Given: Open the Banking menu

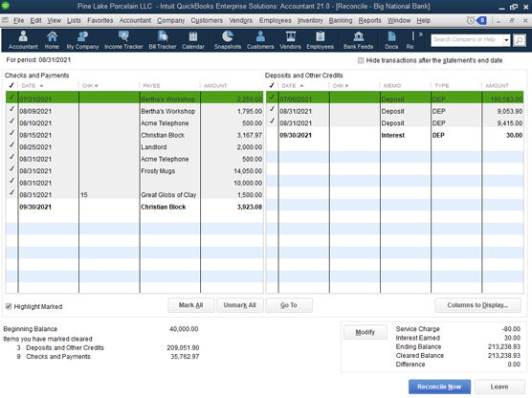Looking at the screenshot, I should (341, 21).
